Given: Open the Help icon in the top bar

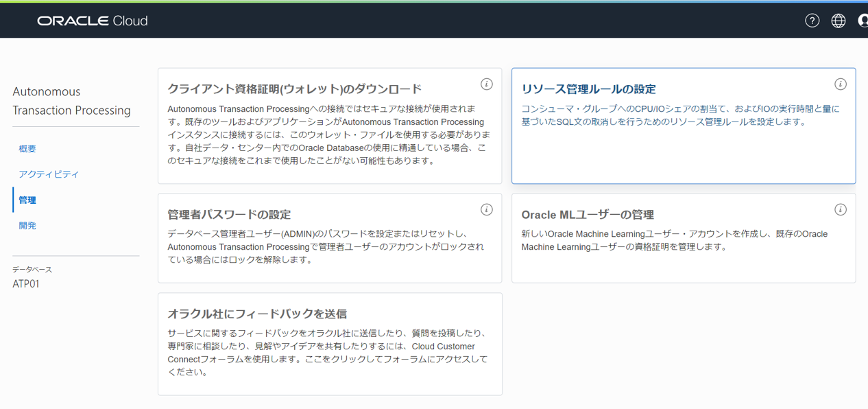Looking at the screenshot, I should coord(812,20).
